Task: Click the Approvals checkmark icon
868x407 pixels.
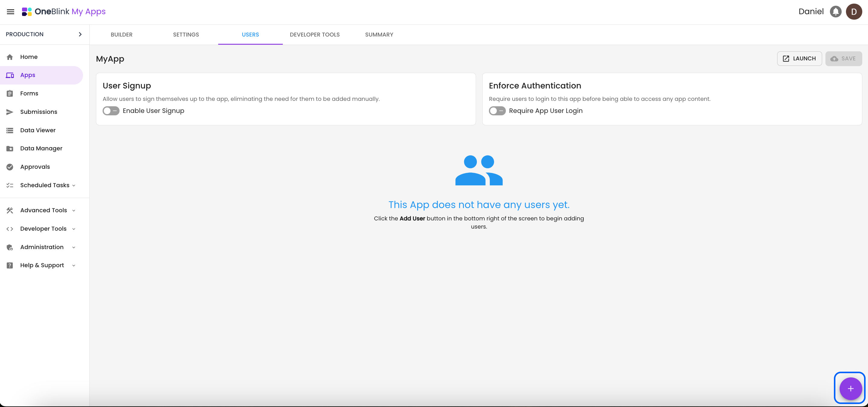Action: 10,167
